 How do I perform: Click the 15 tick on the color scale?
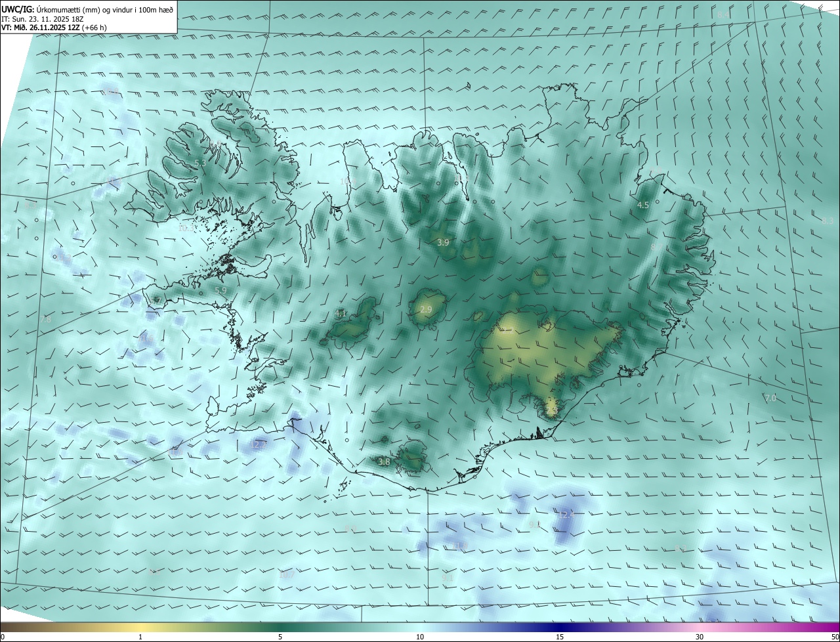pos(560,637)
